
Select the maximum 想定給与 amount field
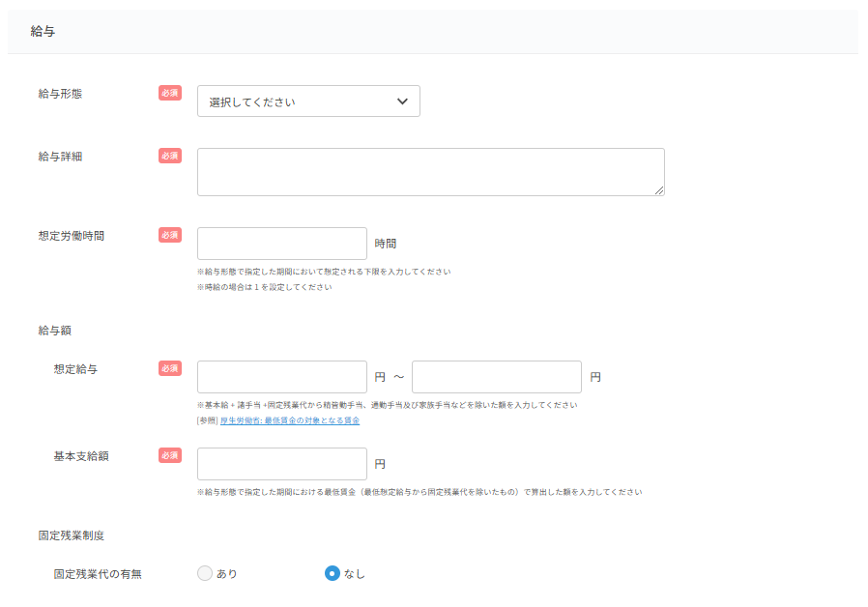[496, 377]
